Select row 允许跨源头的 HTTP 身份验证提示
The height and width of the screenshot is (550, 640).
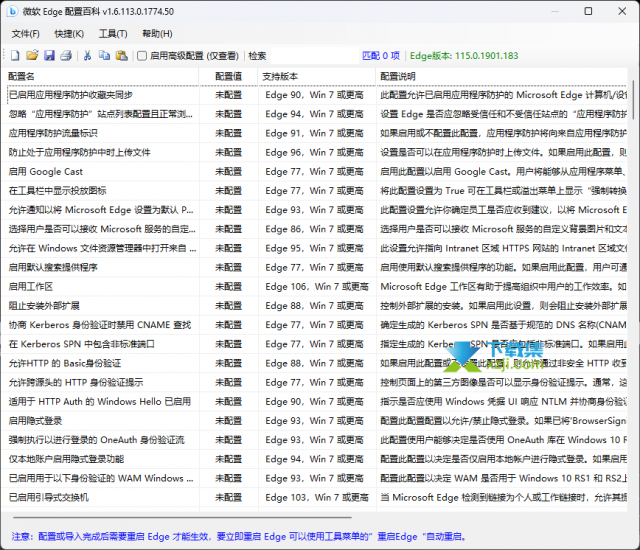point(314,383)
